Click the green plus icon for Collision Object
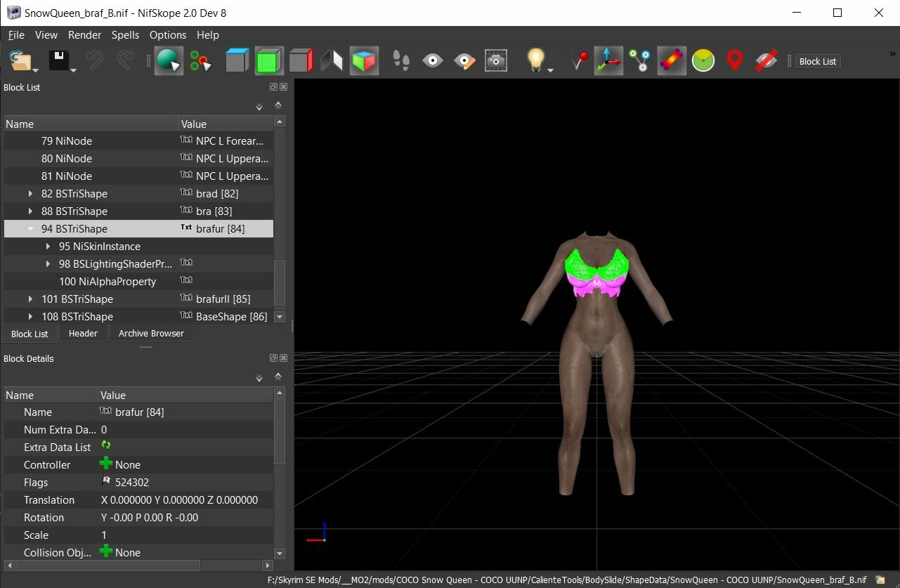900x588 pixels. click(x=106, y=551)
